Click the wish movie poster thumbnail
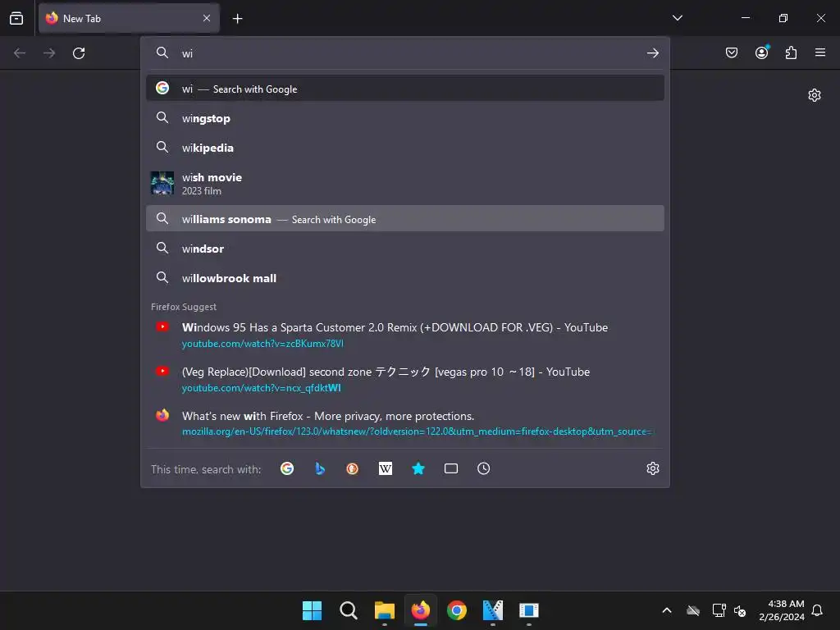The image size is (840, 630). [x=162, y=183]
